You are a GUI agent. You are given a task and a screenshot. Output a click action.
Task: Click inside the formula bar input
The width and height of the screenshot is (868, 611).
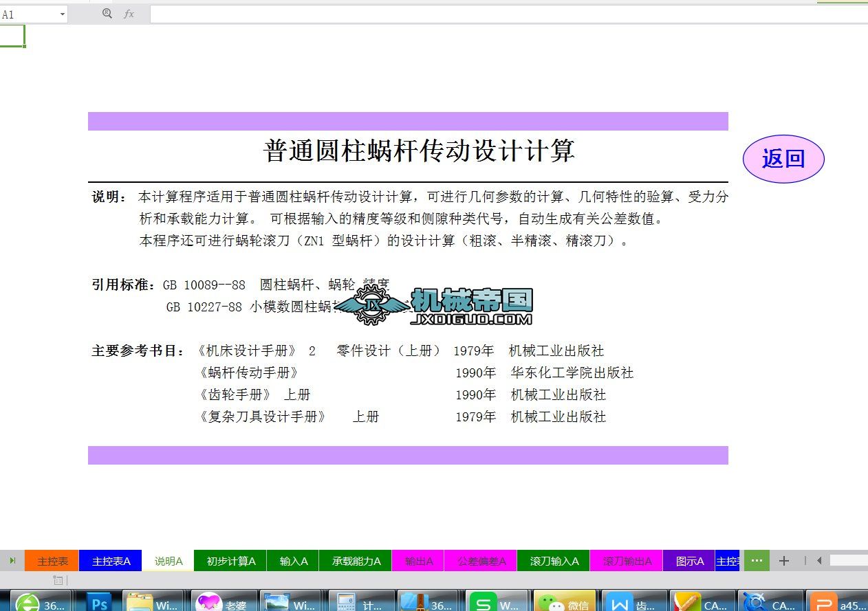[509, 14]
